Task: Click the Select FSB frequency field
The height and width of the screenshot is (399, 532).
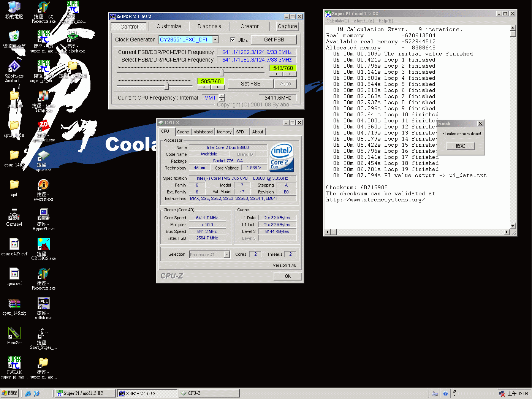Action: (256, 60)
